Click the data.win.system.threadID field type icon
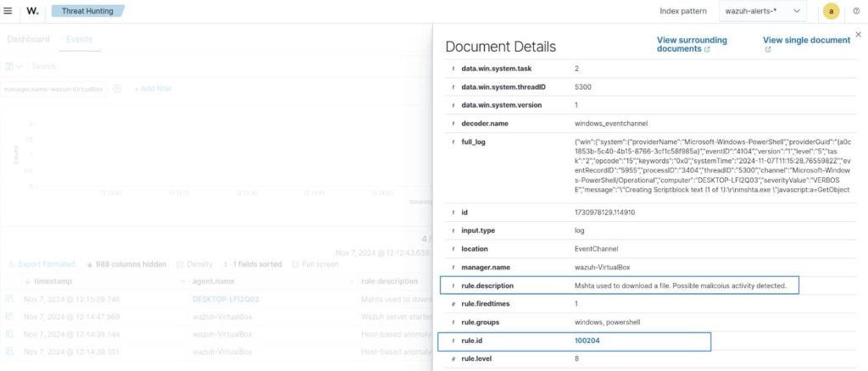868x371 pixels. 453,86
